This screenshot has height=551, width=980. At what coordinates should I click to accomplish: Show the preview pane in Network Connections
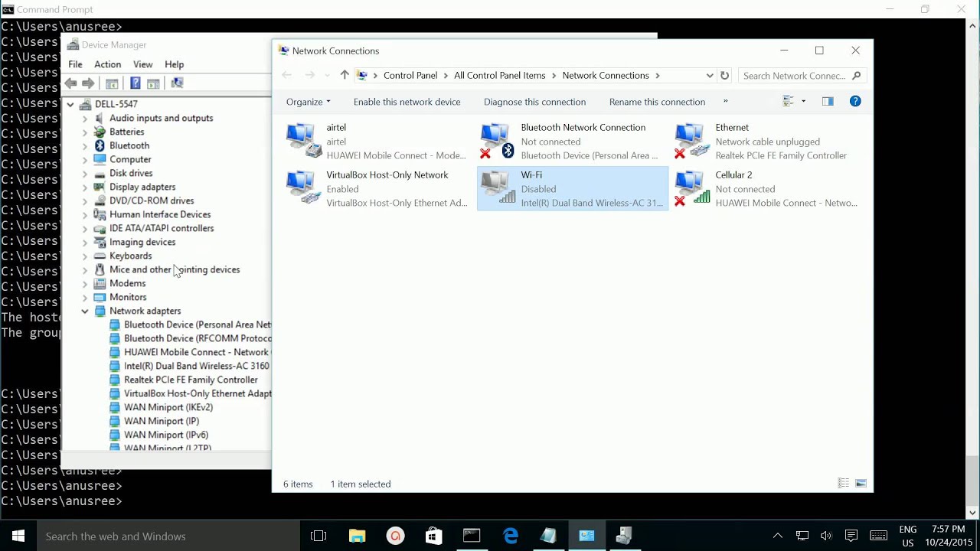[x=828, y=101]
